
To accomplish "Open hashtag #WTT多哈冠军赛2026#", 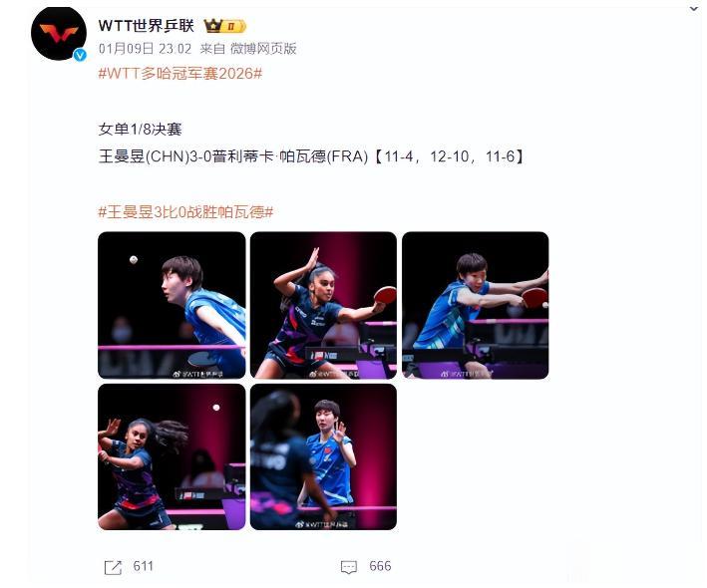I will [179, 73].
